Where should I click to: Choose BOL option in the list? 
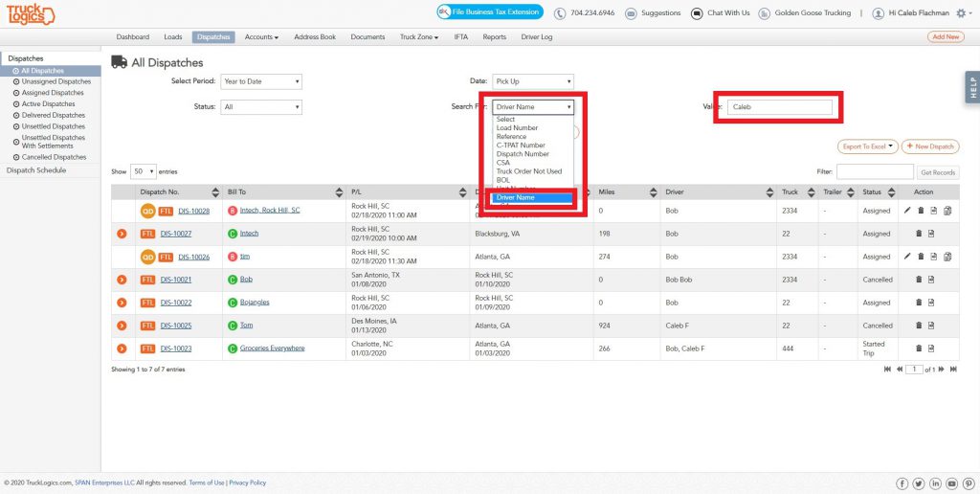[x=503, y=180]
